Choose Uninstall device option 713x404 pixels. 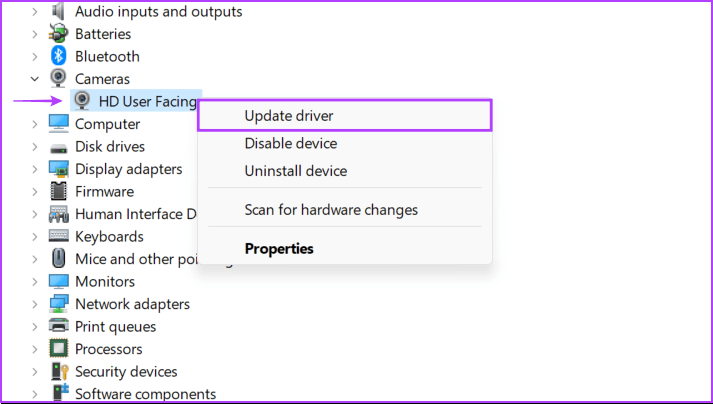(296, 171)
